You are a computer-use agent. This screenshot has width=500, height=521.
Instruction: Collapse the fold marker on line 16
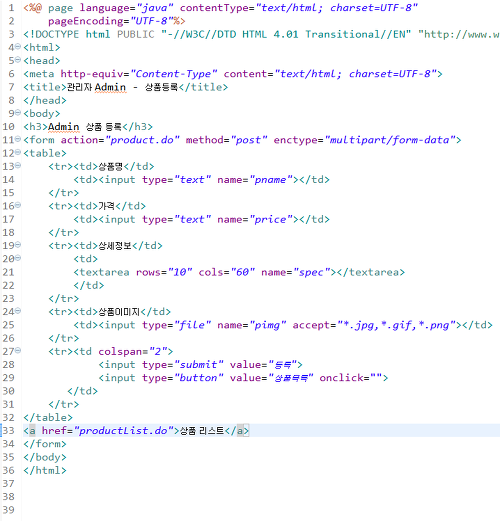pyautogui.click(x=18, y=205)
